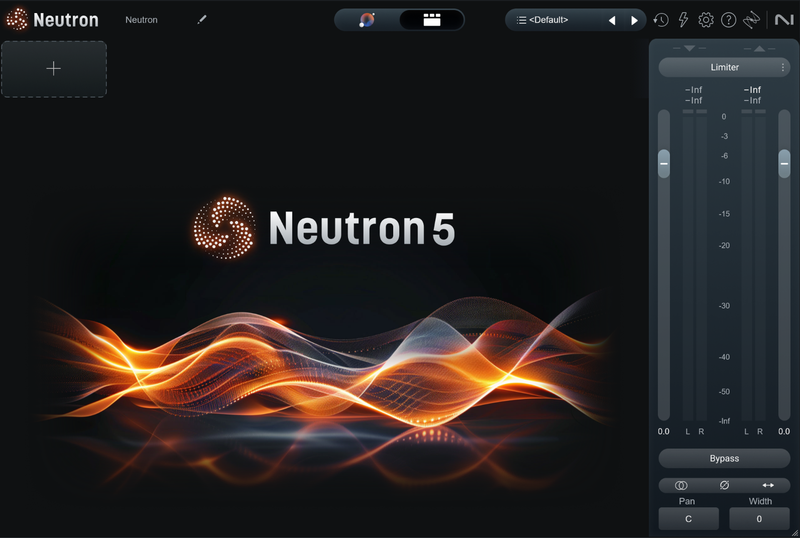The height and width of the screenshot is (538, 800).
Task: Load the next preset arrow
Action: coord(634,20)
